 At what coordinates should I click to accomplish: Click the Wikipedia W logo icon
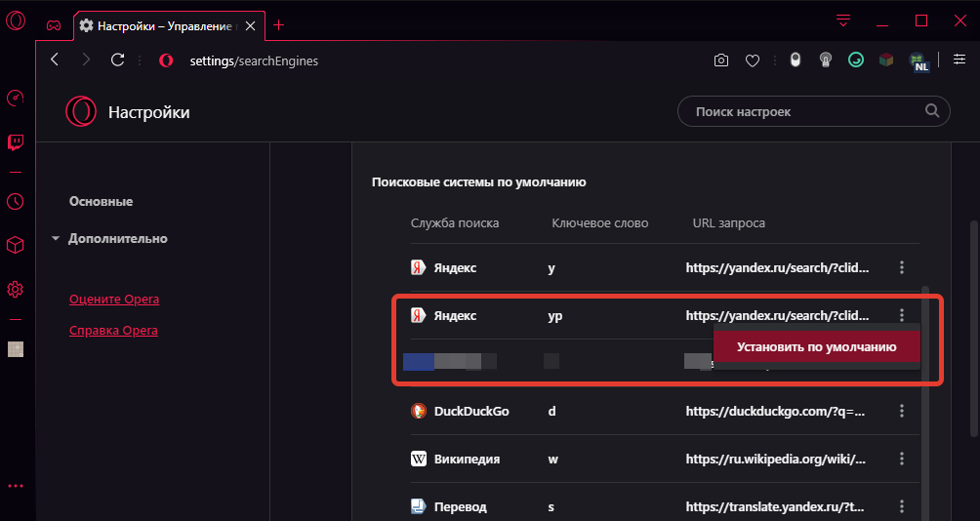418,459
